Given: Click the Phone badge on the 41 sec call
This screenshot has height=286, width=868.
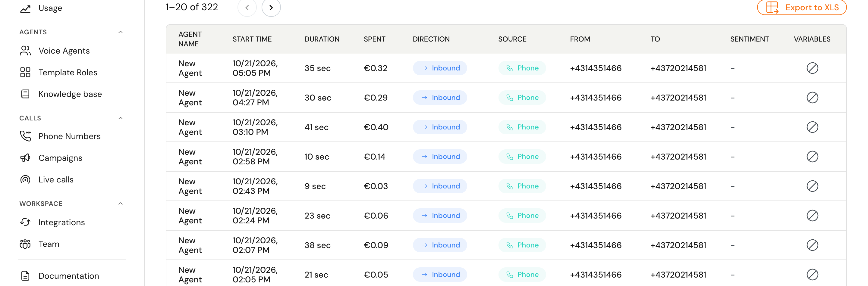Looking at the screenshot, I should click(x=522, y=127).
